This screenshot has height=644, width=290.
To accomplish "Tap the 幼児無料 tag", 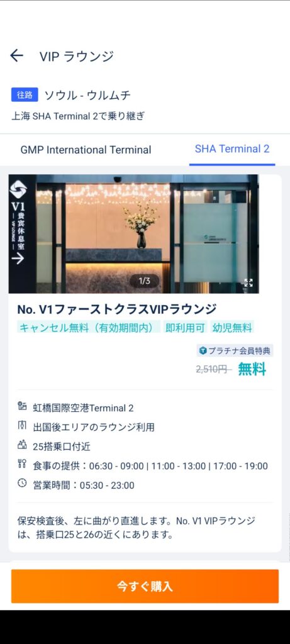I will tap(232, 327).
